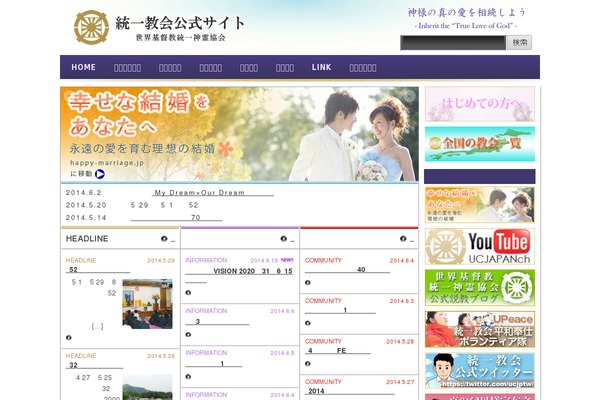Screen dimensions: 600x400
Task: Click the arrow icon under the 2014.6.6 INFORMATION entry
Action: click(x=188, y=335)
